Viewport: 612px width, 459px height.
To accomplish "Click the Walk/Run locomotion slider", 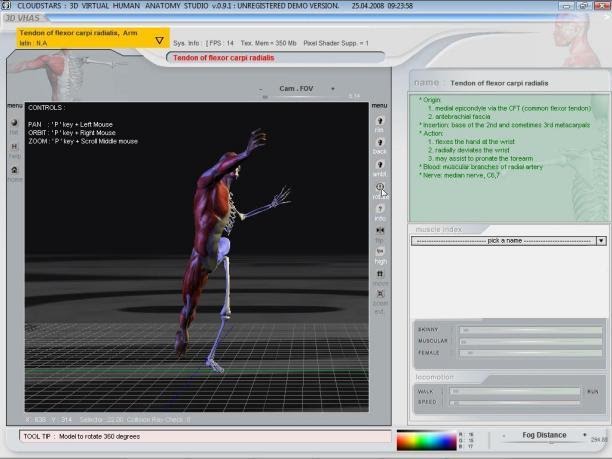I will tap(514, 391).
